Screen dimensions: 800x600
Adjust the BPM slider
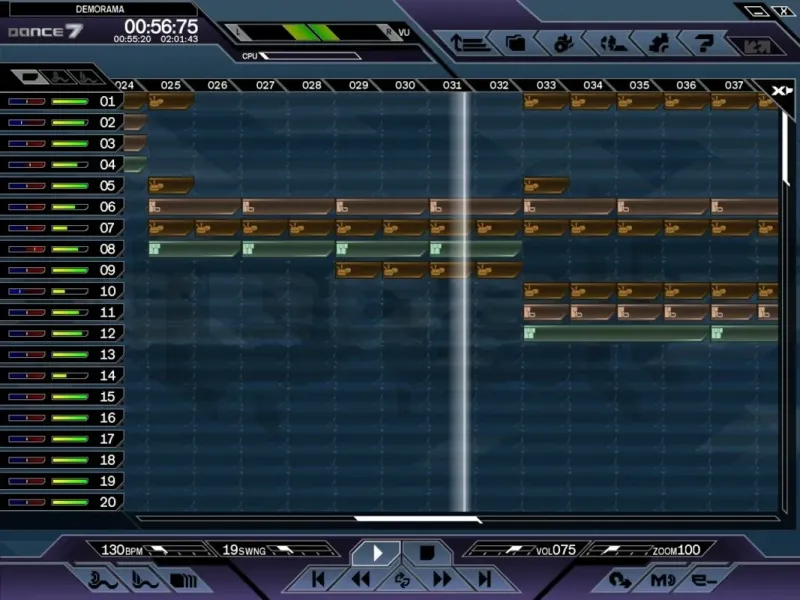tap(177, 551)
